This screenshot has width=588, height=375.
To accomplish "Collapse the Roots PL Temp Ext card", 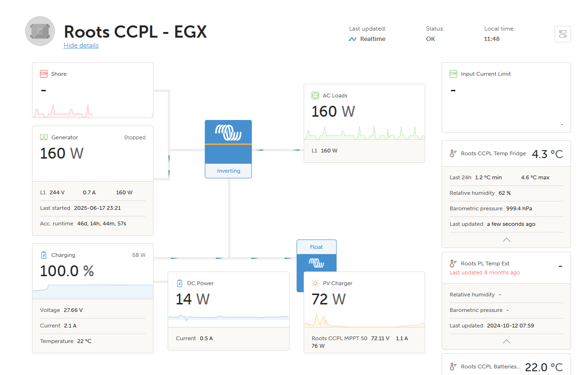I will (x=507, y=341).
